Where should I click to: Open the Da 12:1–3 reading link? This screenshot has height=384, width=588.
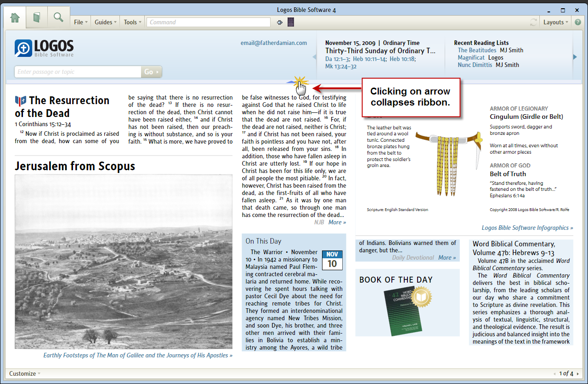click(338, 59)
